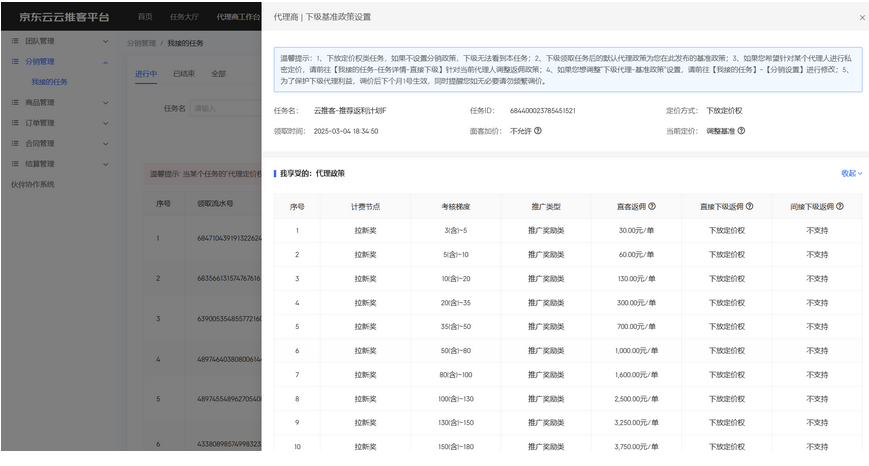
Task: Collapse section with 收起 link
Action: [x=852, y=173]
